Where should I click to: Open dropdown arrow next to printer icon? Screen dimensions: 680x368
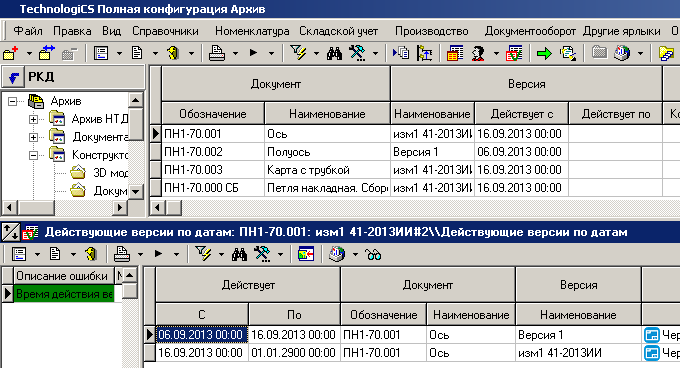click(x=235, y=54)
